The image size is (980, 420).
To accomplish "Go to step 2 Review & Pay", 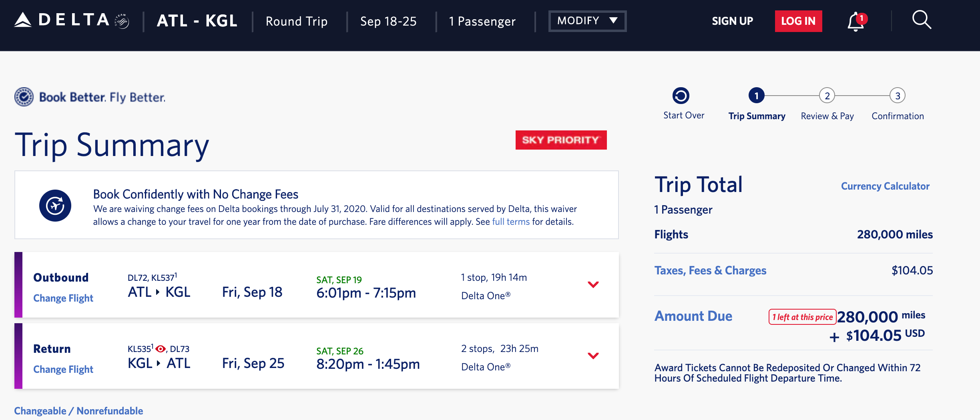I will pos(827,96).
